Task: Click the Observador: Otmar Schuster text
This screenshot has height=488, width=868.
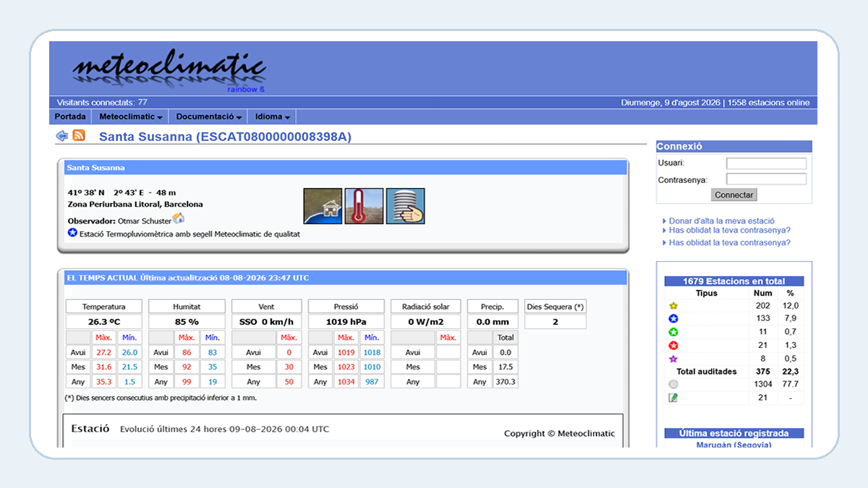Action: coord(119,221)
